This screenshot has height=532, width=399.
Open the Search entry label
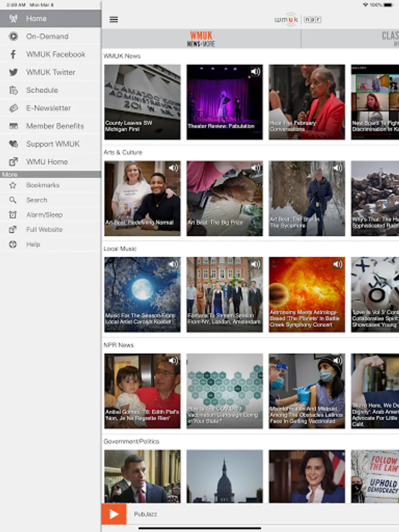tap(37, 200)
